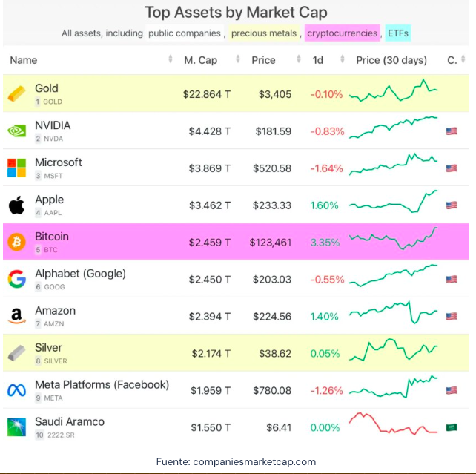
Task: Click the Meta logo icon
Action: 16,390
